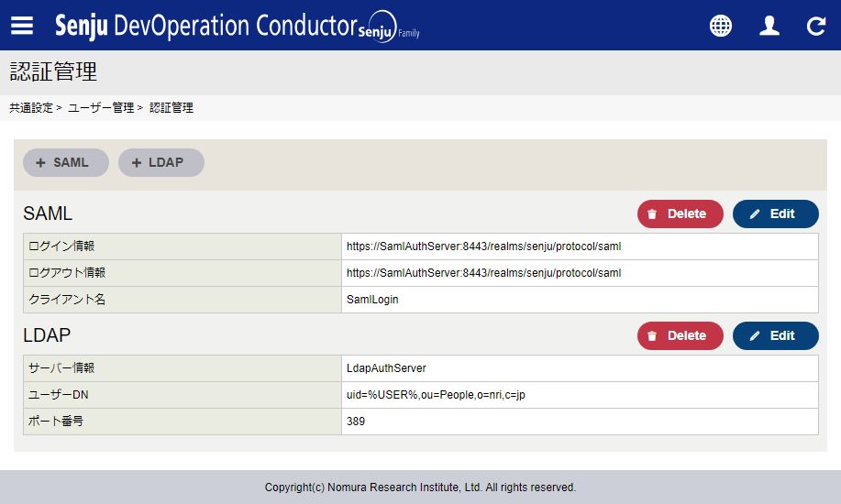Screen dimensions: 841x504
Task: Edit the SAML authentication entry
Action: 776,214
